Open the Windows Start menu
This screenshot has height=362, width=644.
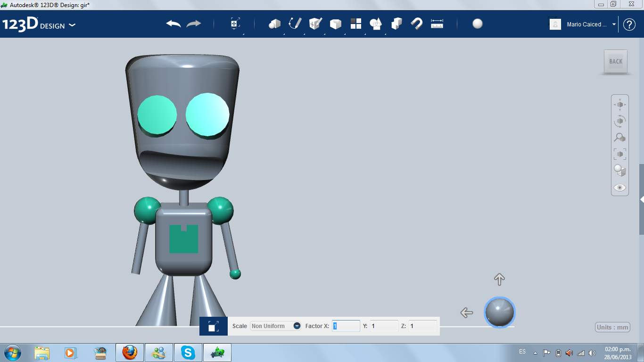coord(12,353)
